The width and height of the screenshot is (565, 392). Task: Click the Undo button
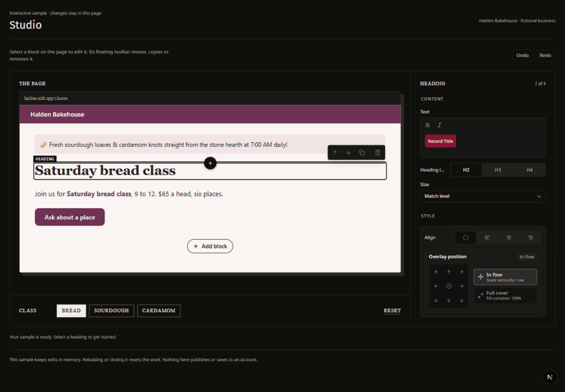coord(523,56)
